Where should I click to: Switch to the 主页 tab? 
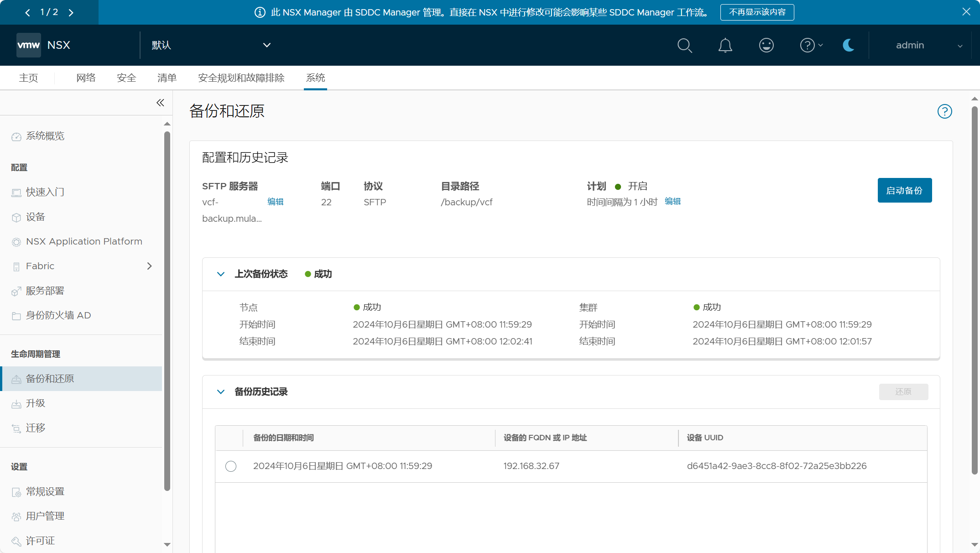[x=28, y=78]
